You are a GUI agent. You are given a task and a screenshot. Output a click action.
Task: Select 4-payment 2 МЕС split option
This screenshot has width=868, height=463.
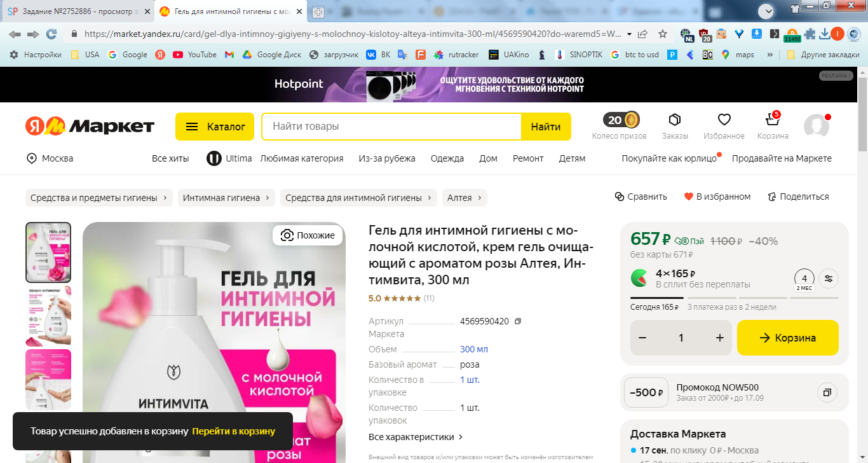click(x=804, y=279)
